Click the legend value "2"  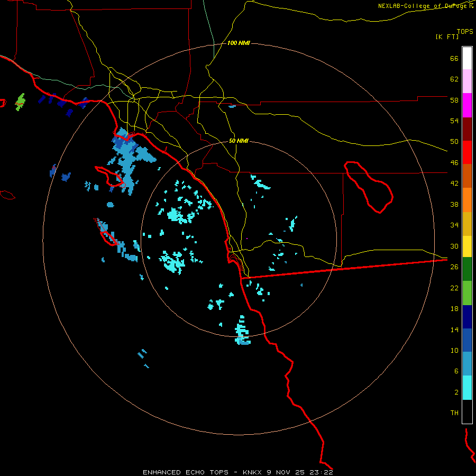pyautogui.click(x=456, y=392)
